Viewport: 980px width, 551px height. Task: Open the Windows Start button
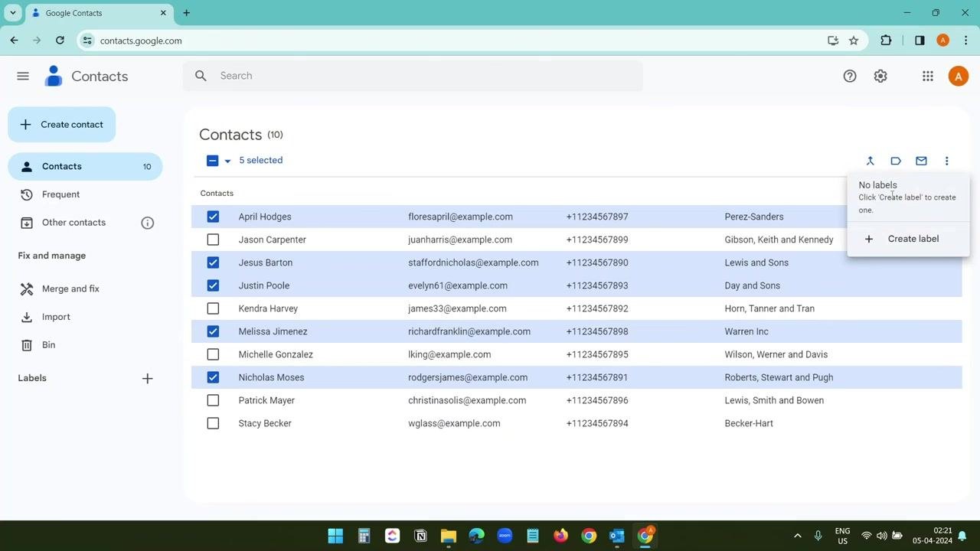click(335, 536)
